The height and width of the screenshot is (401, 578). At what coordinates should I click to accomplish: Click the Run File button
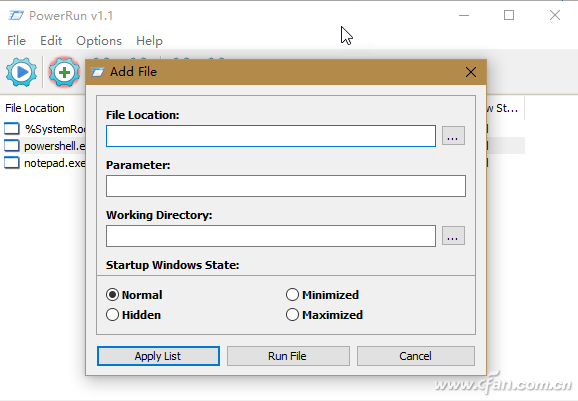point(288,356)
